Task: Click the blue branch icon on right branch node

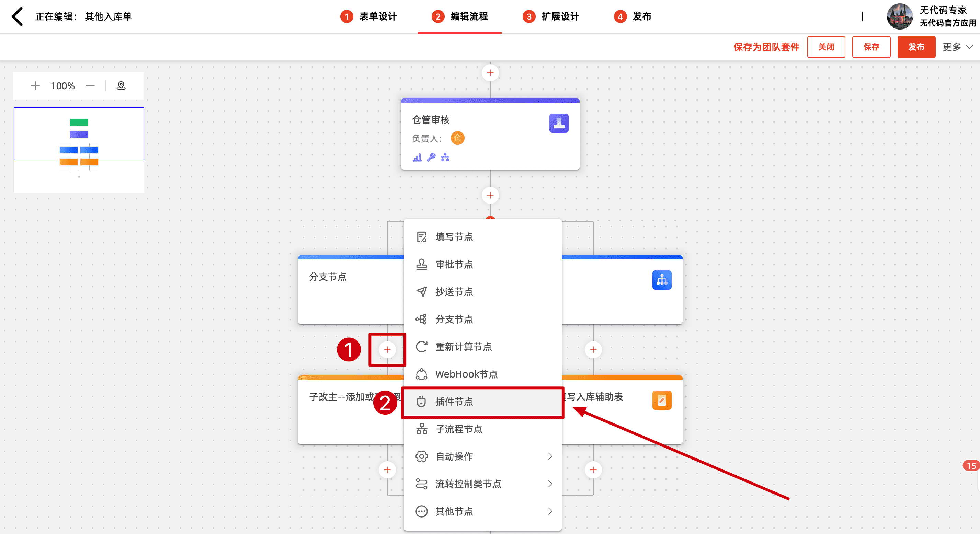Action: click(662, 280)
